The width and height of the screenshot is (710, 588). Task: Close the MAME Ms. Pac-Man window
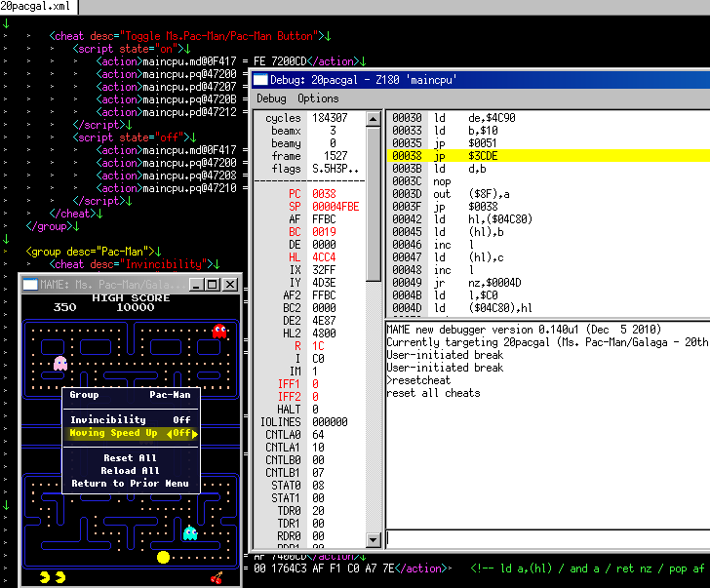[x=230, y=285]
